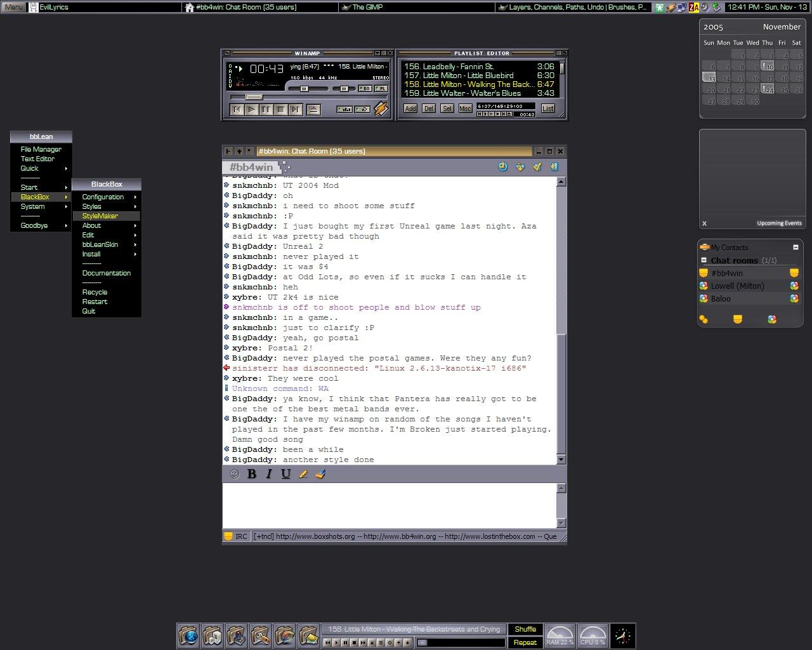Click the CPU usage gauge

coord(593,635)
